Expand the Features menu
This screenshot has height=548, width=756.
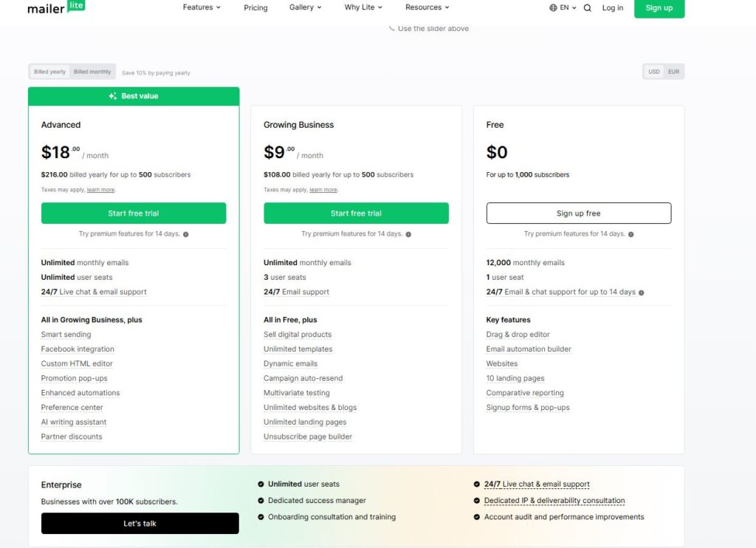202,7
